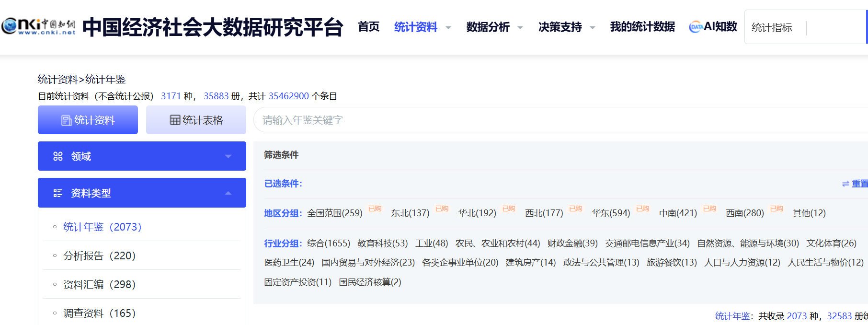Open 统计资料 menu item
Image resolution: width=868 pixels, height=325 pixels.
tap(416, 27)
